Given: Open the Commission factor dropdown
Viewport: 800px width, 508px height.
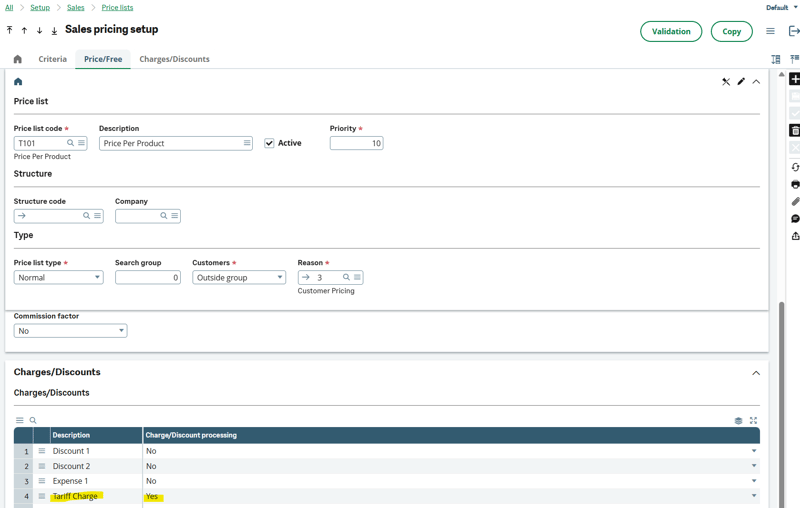Looking at the screenshot, I should coord(70,331).
